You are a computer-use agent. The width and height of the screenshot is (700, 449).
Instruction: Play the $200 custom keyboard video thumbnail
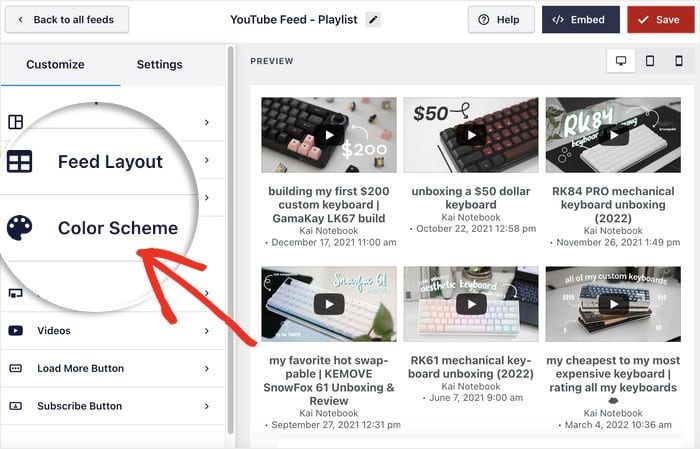[x=328, y=135]
